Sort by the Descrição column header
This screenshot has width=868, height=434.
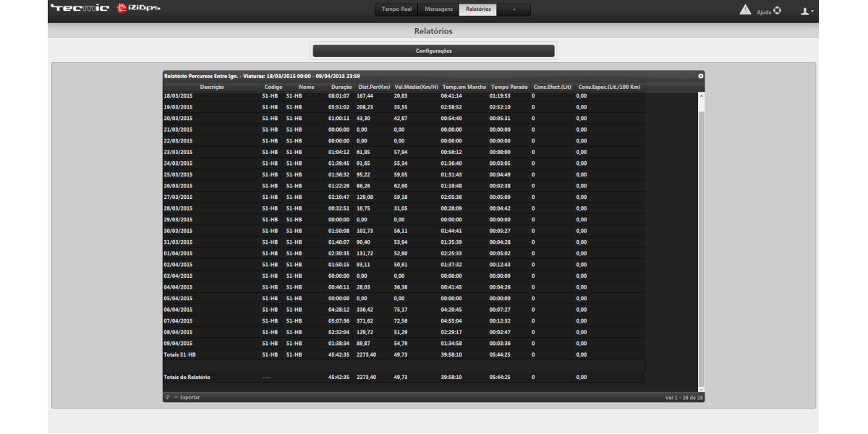(212, 88)
